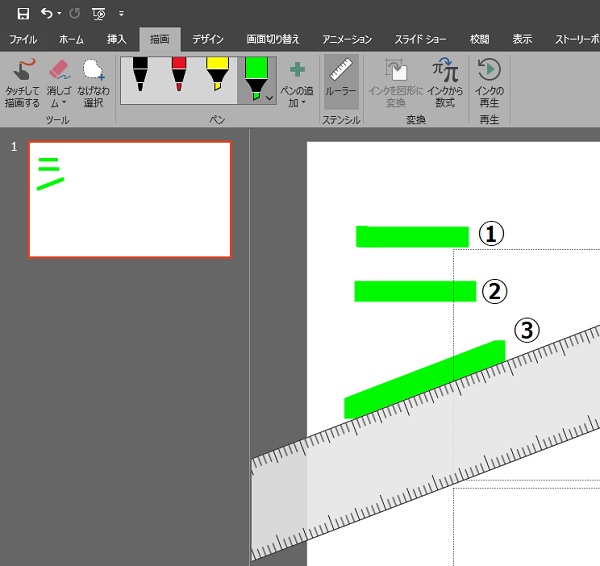Select the green highlighter pen

click(256, 79)
